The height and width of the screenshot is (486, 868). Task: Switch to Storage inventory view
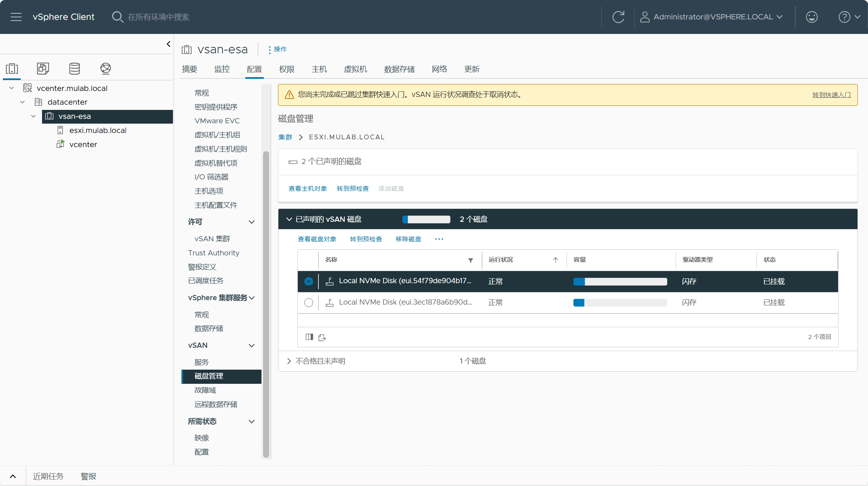point(74,68)
